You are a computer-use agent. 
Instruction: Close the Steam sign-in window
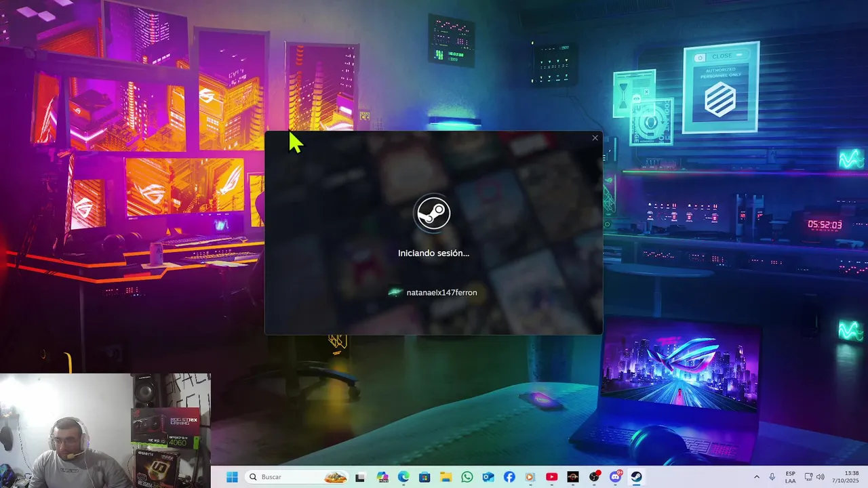(595, 138)
